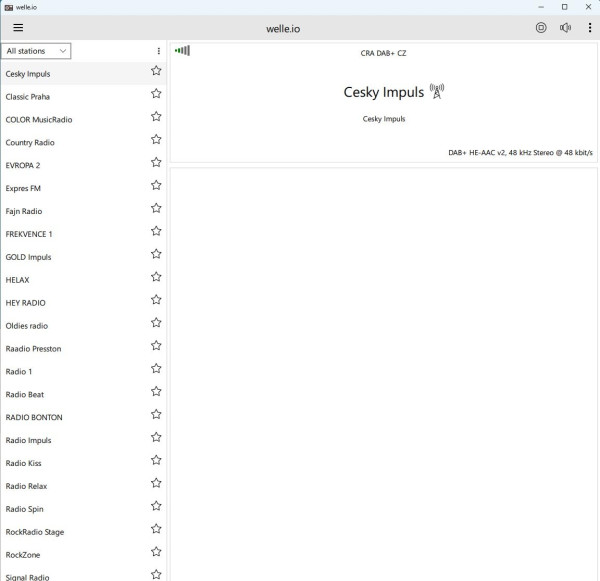Toggle star for Radio Beat station
This screenshot has width=600, height=581.
tap(156, 392)
